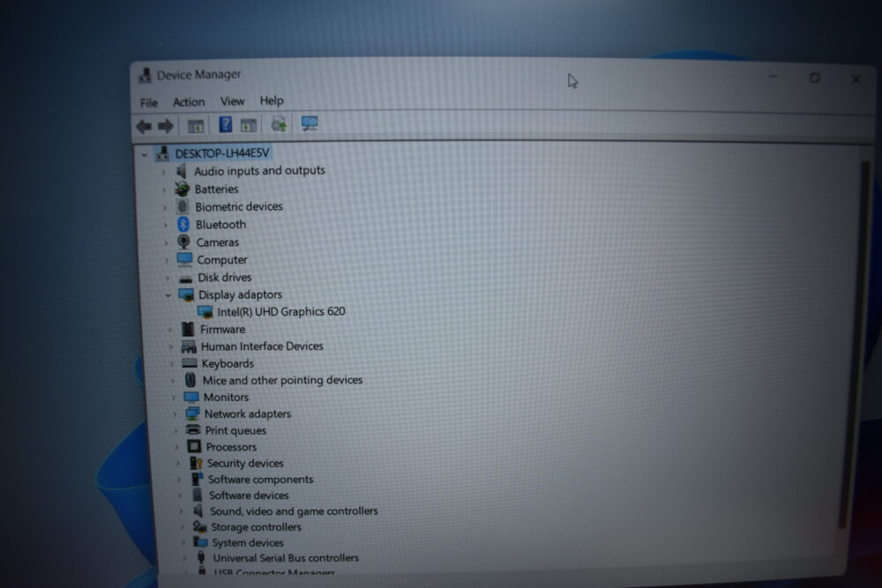Viewport: 882px width, 588px height.
Task: Select Intel(R) UHD Graphics 620 entry
Action: [x=281, y=311]
